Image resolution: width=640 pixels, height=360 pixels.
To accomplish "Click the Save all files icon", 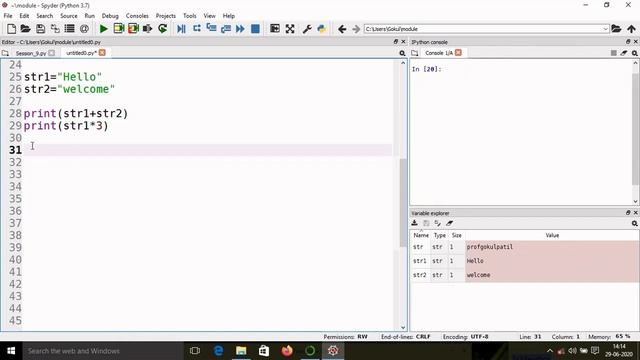I will pos(55,29).
